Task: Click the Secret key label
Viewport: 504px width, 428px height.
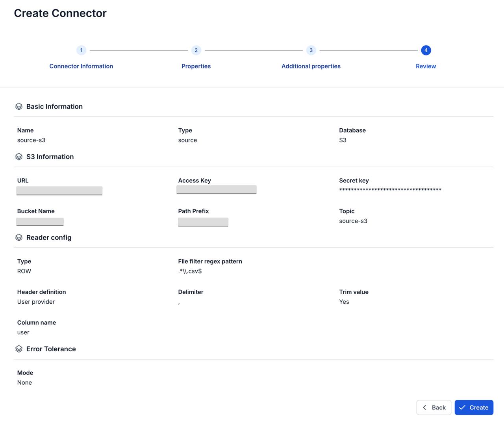Action: [354, 181]
